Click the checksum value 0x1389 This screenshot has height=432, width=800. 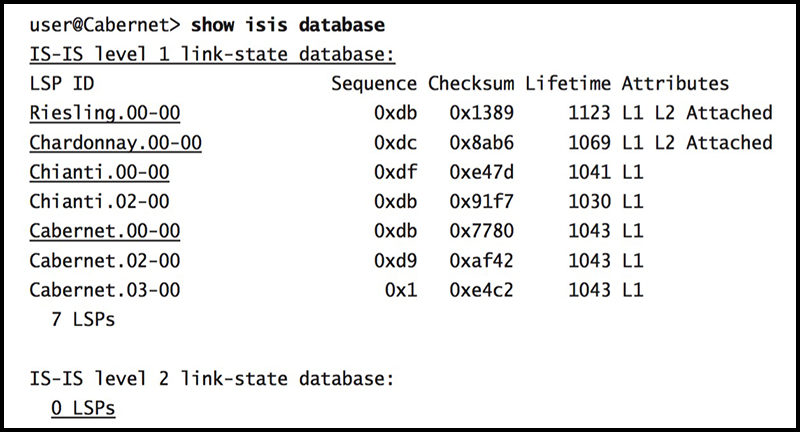click(481, 113)
